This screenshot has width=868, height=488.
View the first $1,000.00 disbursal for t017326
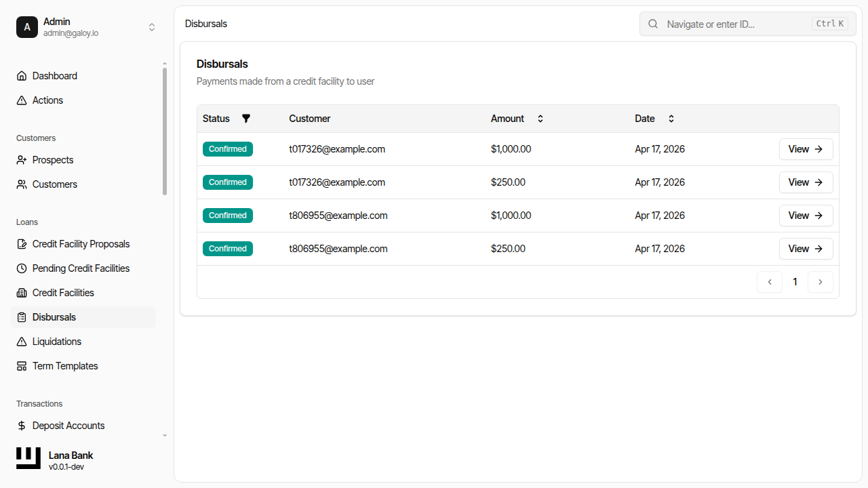coord(806,149)
